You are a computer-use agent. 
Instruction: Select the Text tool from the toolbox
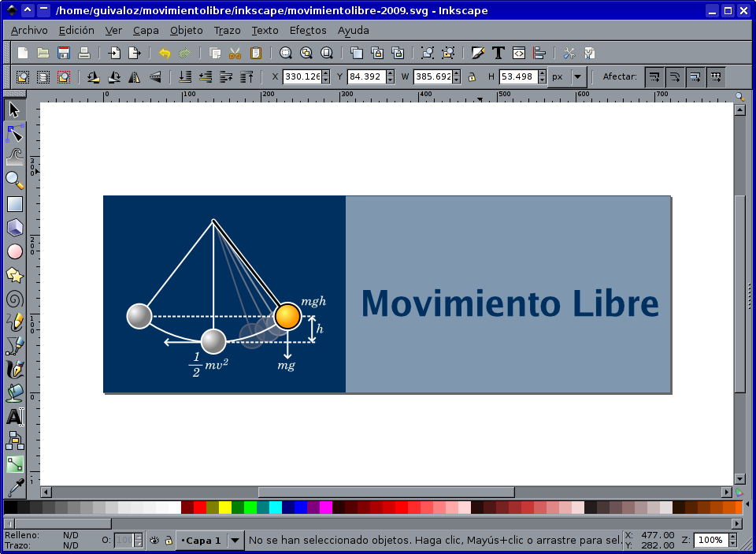[13, 417]
